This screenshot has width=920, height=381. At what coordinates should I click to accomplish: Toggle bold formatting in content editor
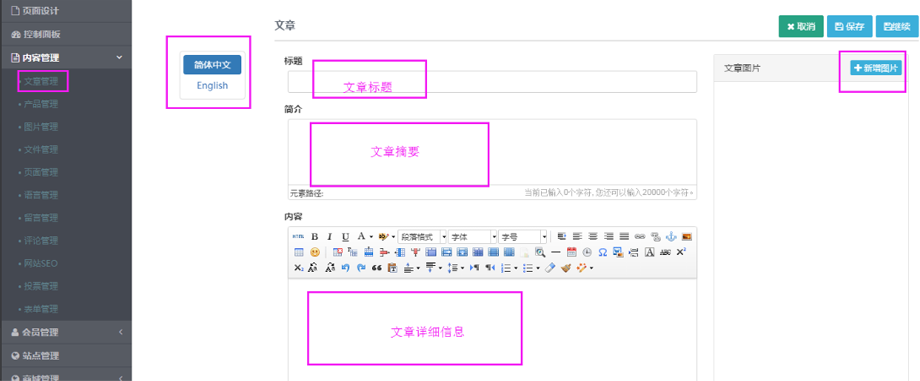click(x=314, y=237)
